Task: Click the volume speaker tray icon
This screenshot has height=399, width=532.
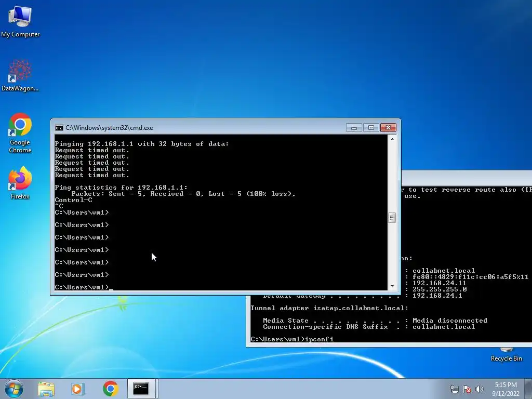Action: 479,389
